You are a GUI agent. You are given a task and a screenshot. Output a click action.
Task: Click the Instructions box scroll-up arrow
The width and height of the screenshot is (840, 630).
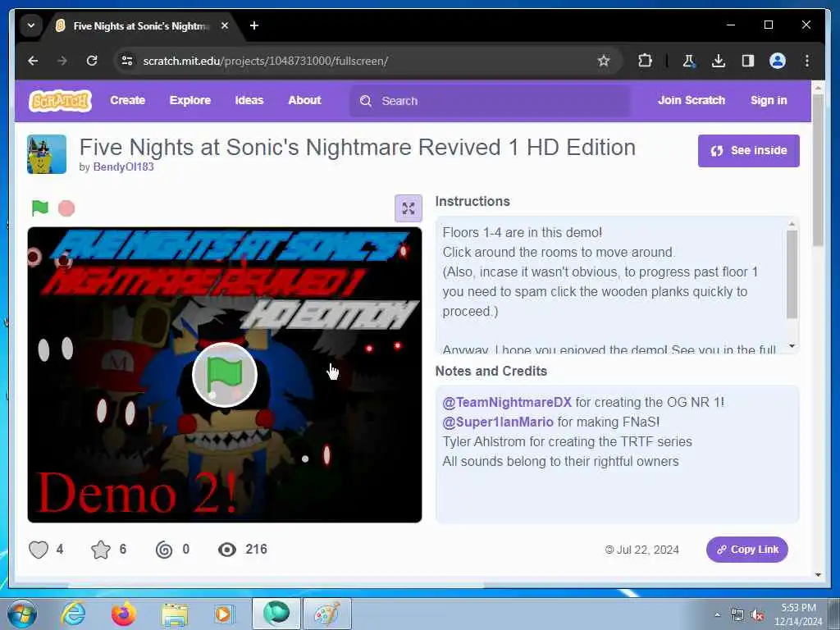pos(792,223)
